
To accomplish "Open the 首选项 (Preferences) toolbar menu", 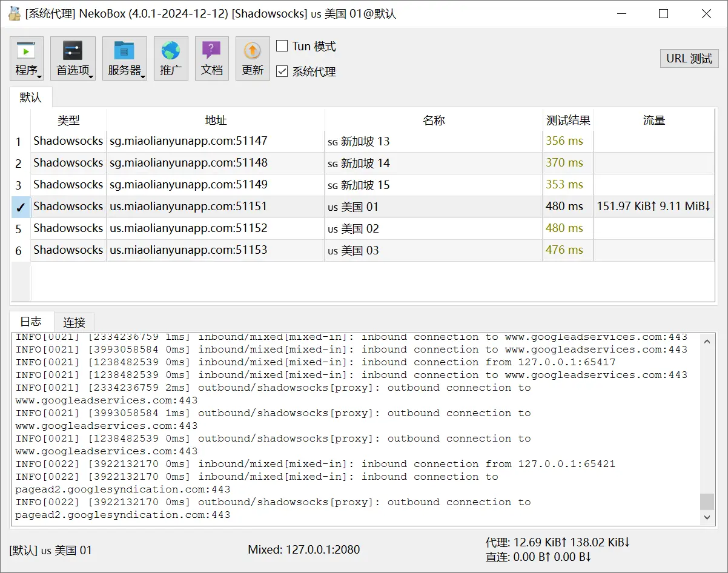I will click(73, 59).
